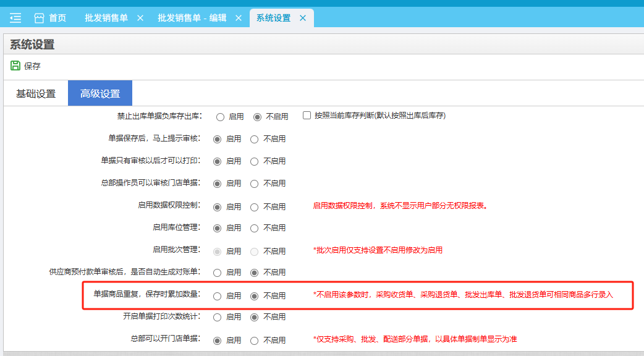Open the 高级设置 settings tab

pos(100,93)
